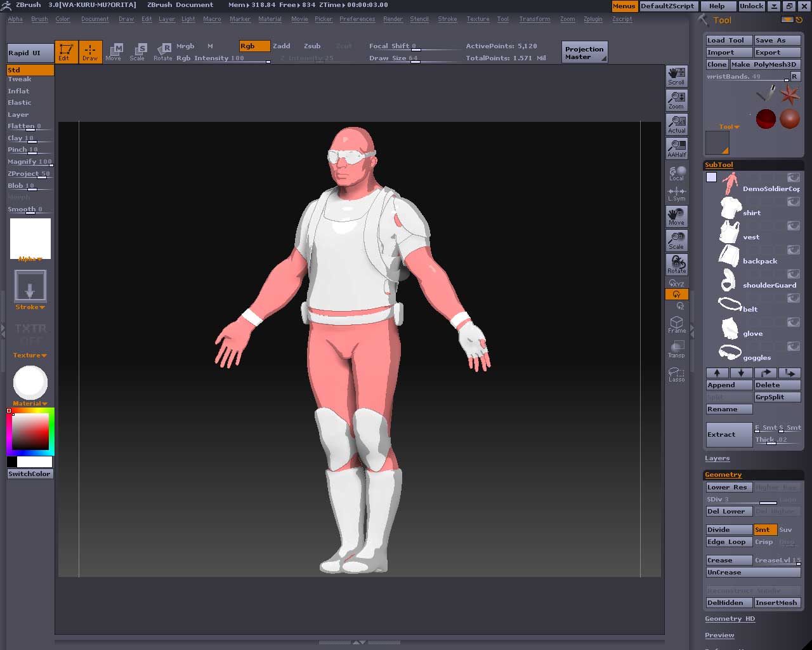Click the AAHalf view icon
The width and height of the screenshot is (812, 650).
tap(677, 149)
